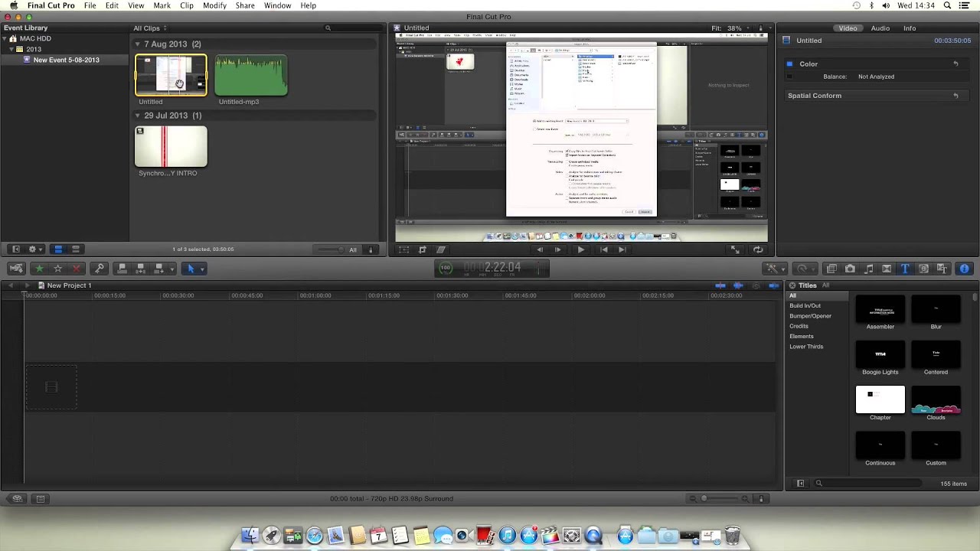The image size is (980, 551).
Task: Open the Photos Browser camera icon
Action: coord(850,269)
